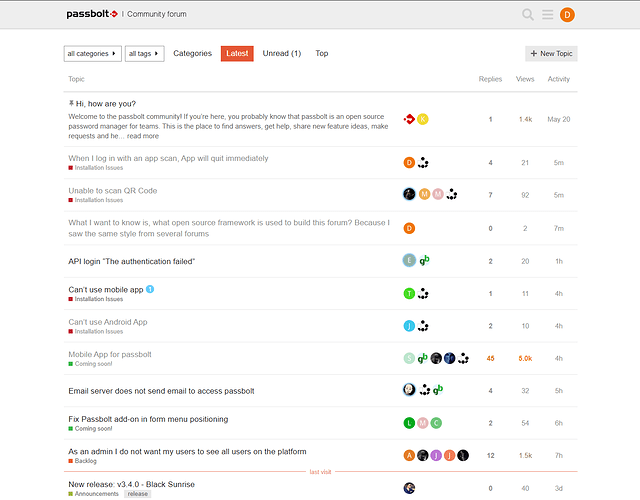This screenshot has width=640, height=500.
Task: Open topic Mobile App for passbolt
Action: point(110,354)
